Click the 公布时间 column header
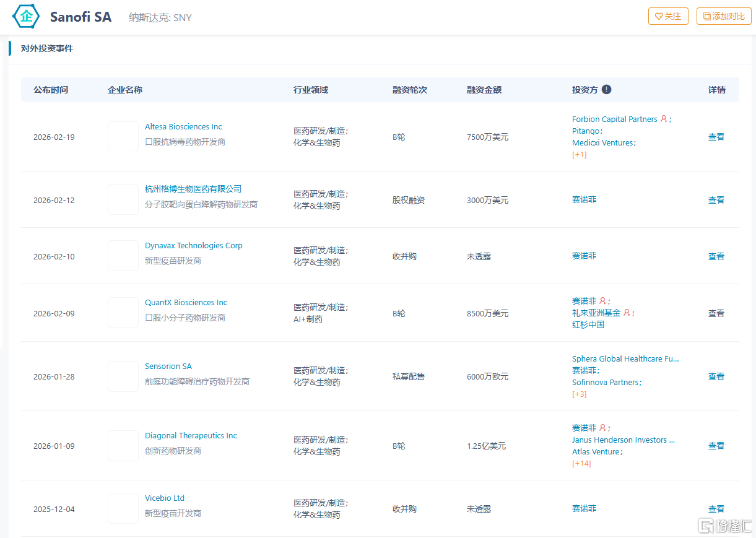This screenshot has width=756, height=538. [x=51, y=90]
